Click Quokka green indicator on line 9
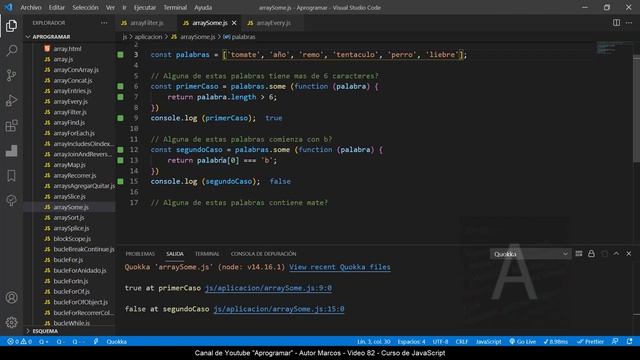This screenshot has width=640, height=360. pos(120,118)
